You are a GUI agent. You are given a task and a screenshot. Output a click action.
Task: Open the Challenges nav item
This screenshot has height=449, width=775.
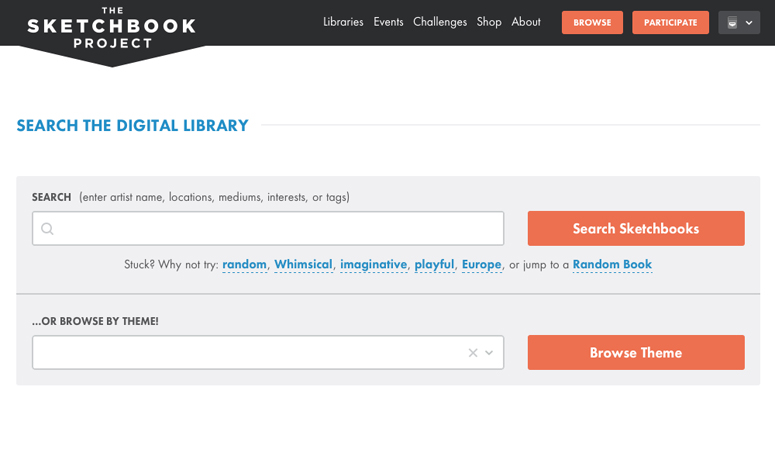[439, 22]
